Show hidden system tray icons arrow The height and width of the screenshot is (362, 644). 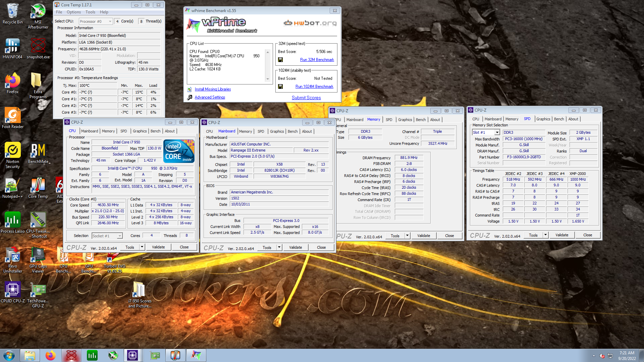[x=594, y=356]
